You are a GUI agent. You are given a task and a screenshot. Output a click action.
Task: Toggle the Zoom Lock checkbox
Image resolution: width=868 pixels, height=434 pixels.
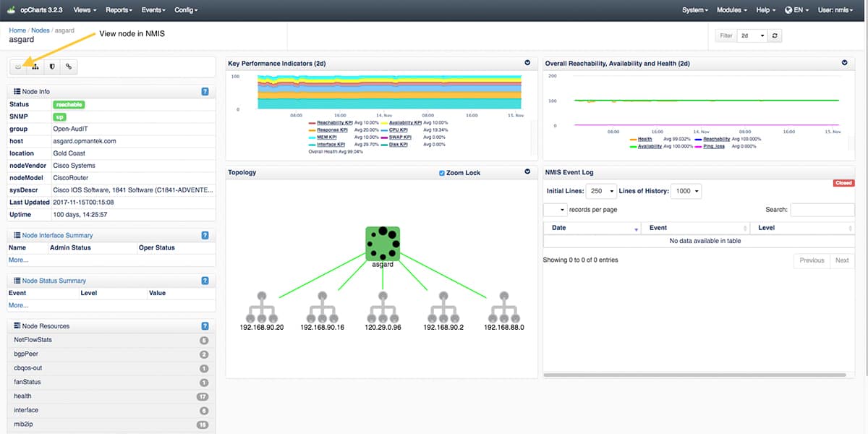tap(442, 174)
